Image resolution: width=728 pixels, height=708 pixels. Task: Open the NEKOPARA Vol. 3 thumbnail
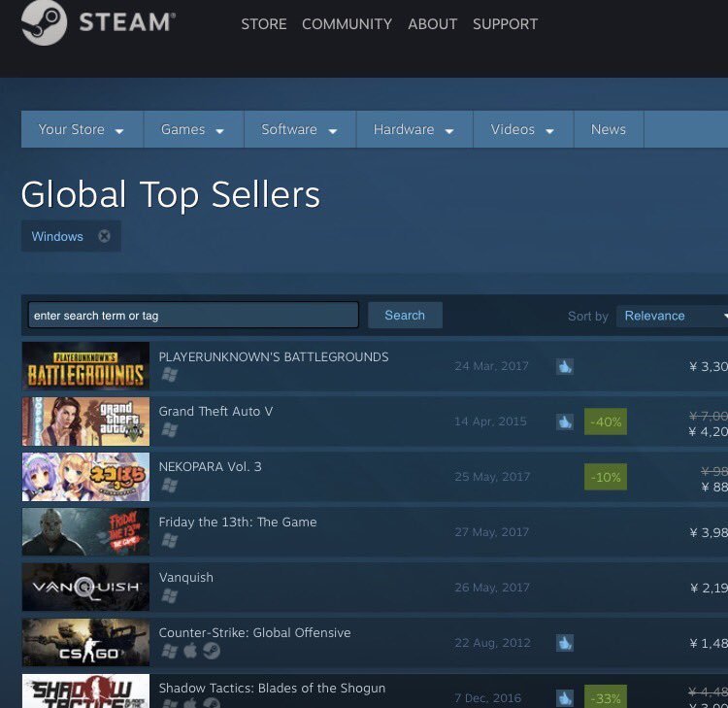tap(85, 477)
